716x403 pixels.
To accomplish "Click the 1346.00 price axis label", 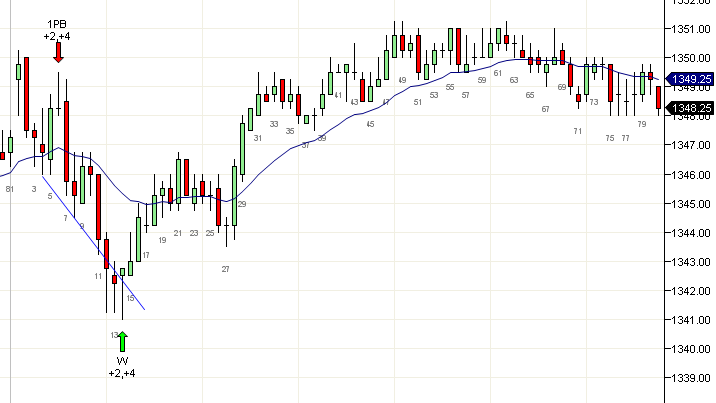I will click(x=693, y=175).
